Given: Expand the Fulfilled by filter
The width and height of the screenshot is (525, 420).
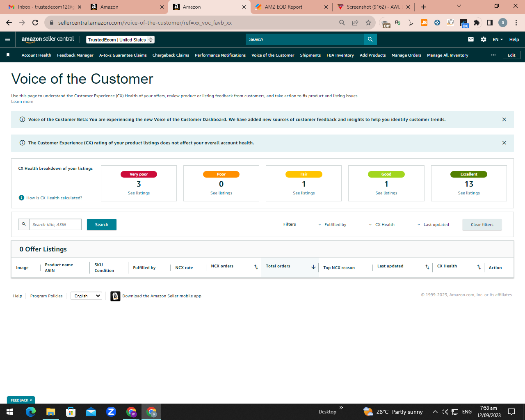Looking at the screenshot, I should (332, 225).
